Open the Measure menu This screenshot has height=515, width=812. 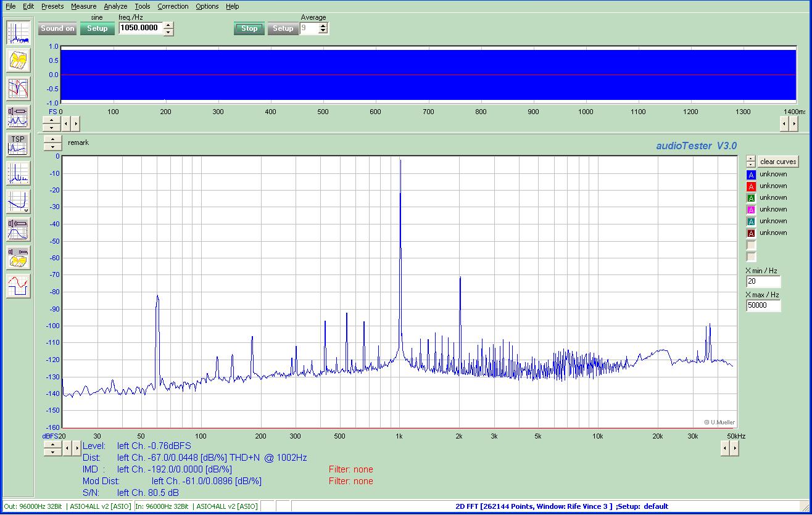(83, 6)
